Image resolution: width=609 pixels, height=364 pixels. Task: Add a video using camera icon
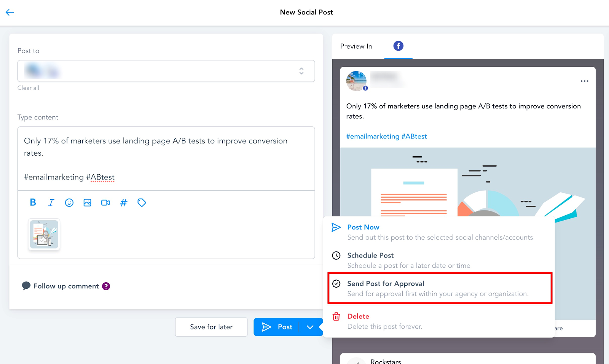pyautogui.click(x=105, y=203)
